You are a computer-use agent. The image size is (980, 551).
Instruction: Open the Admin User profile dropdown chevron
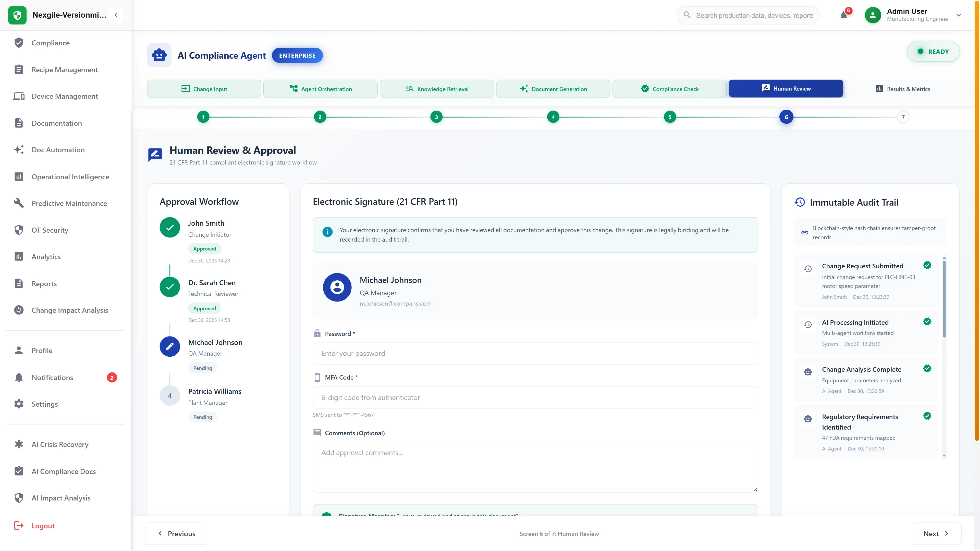[x=959, y=15]
